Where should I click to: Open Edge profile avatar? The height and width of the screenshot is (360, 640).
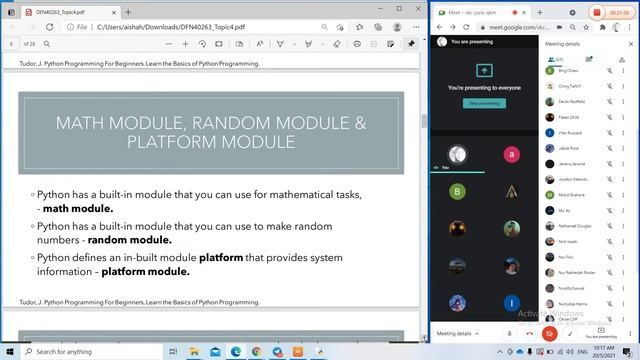[x=397, y=27]
